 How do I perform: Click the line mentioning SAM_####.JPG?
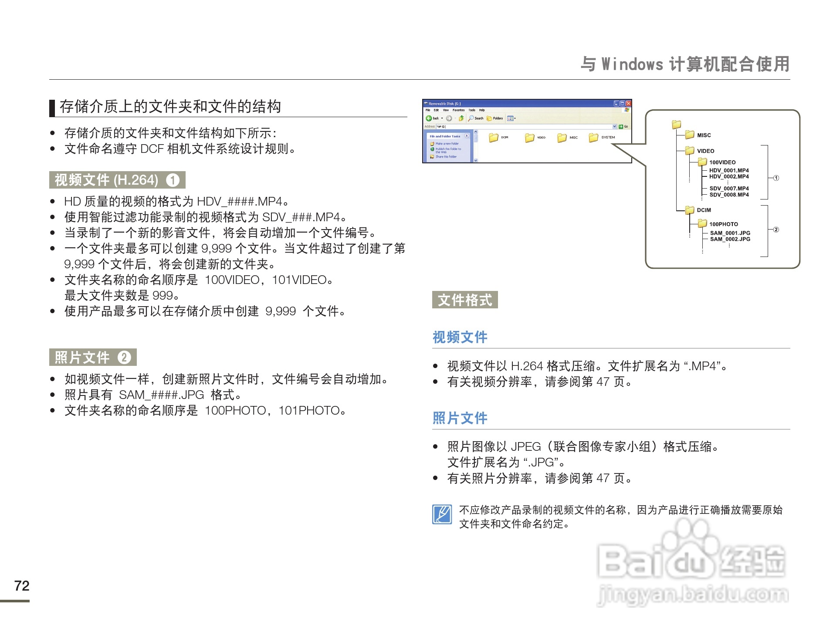(x=153, y=395)
